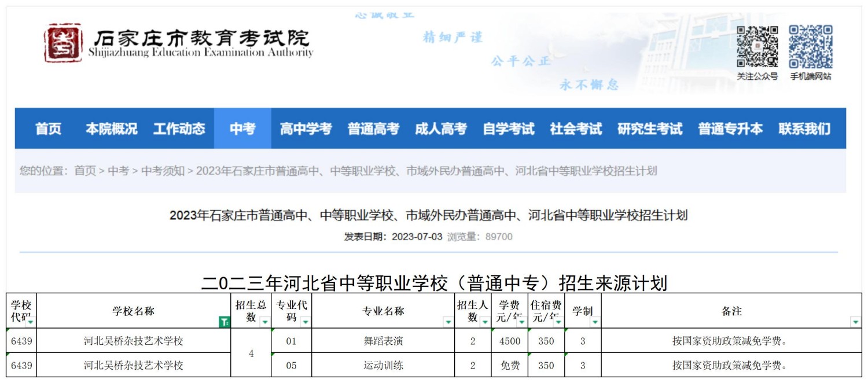868x383 pixels.
Task: Expand the 学制 filter arrow
Action: (x=595, y=322)
